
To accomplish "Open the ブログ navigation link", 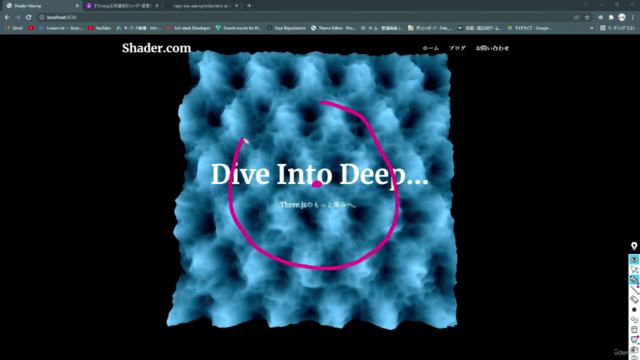I will coord(457,48).
